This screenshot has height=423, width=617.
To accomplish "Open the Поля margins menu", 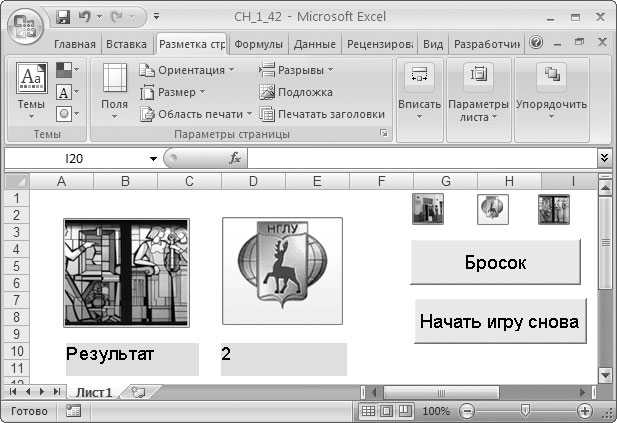I will [x=115, y=91].
